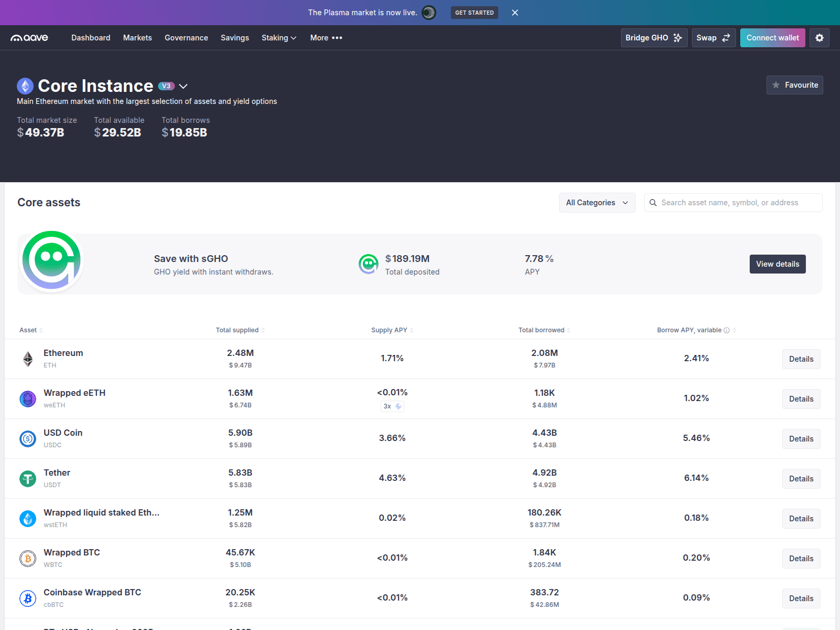Expand the Staking menu

point(279,38)
